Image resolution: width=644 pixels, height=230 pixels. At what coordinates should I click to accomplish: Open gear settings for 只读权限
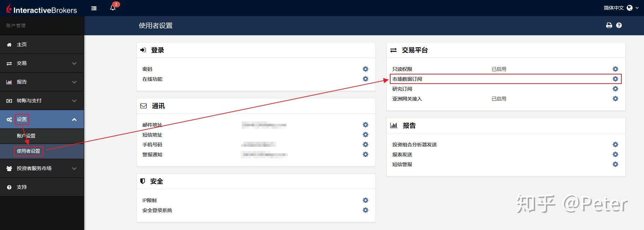pos(615,69)
